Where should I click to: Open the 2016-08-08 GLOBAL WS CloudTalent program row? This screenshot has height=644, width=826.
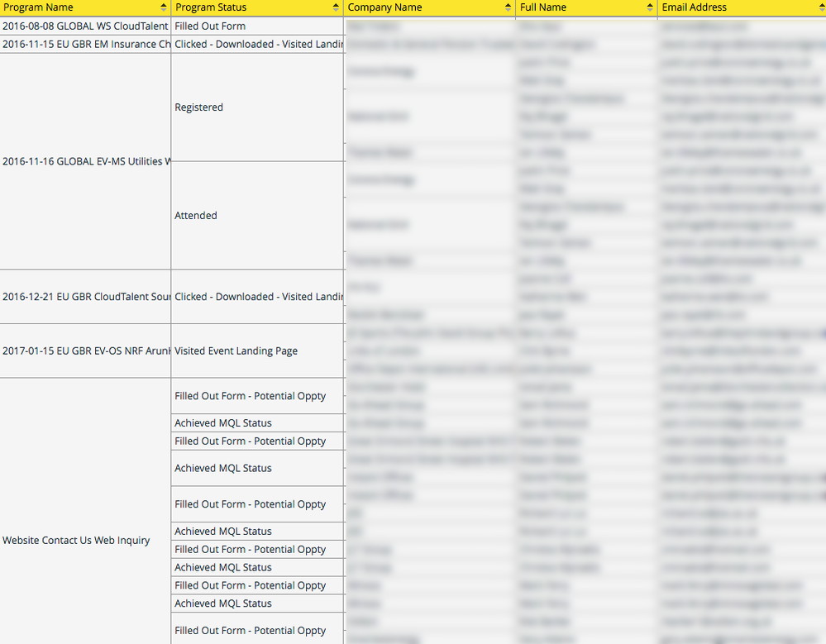(x=85, y=26)
